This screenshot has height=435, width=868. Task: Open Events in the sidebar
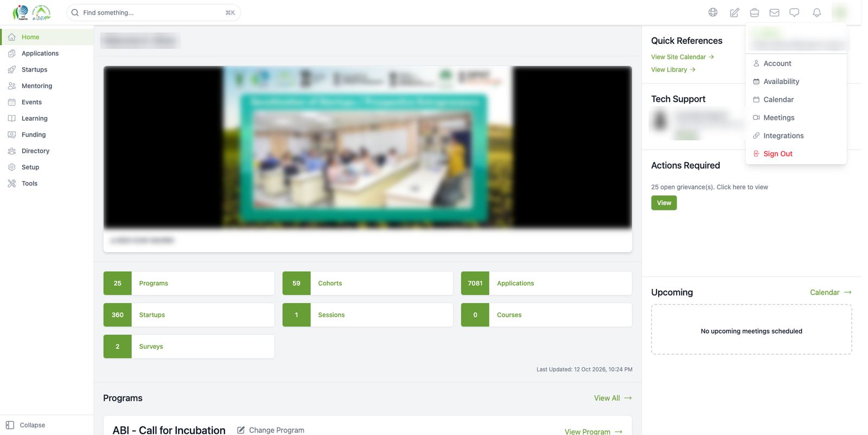(x=47, y=102)
